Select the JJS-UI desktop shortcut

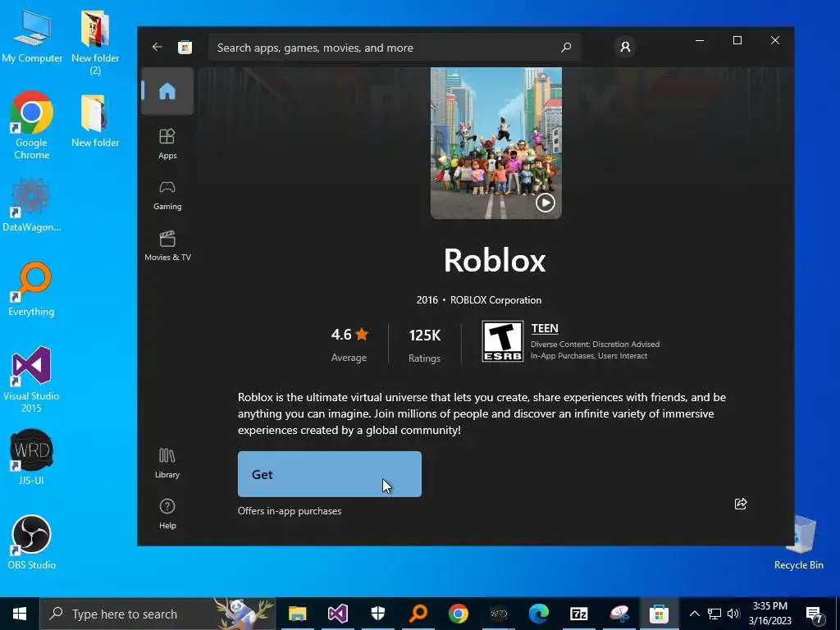click(x=32, y=457)
